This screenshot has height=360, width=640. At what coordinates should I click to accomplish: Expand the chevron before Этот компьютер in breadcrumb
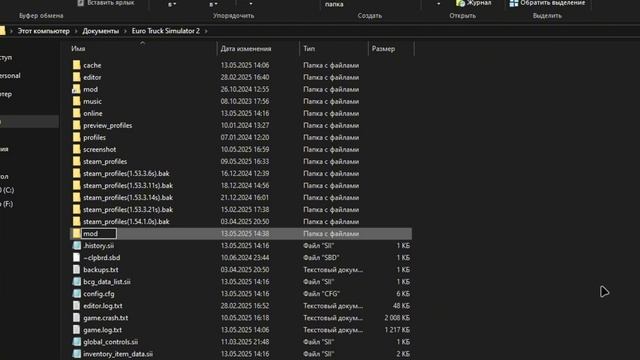(11, 31)
